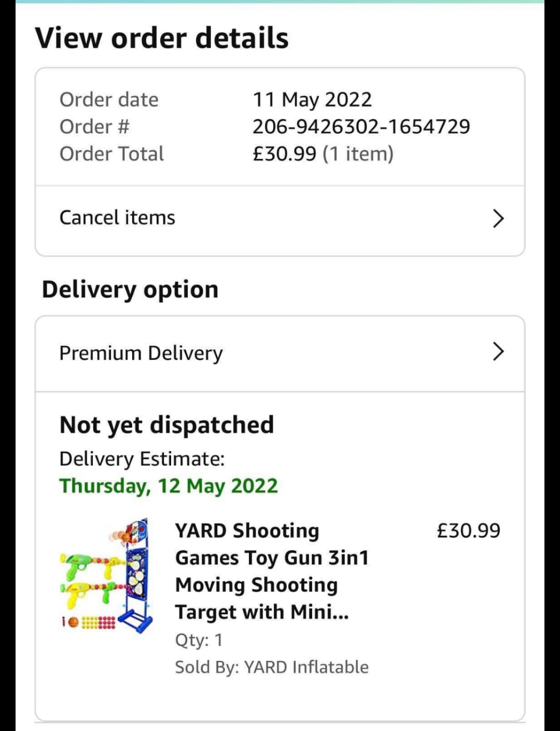The width and height of the screenshot is (560, 731).
Task: Tap the order date value 11 May 2022
Action: coord(312,99)
